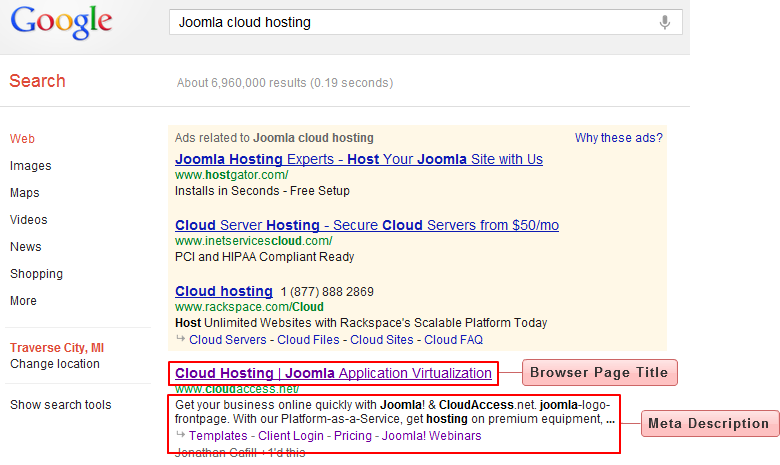Click www.rackspace.com/Cloud ad URL
Screen dimensions: 780x465
(x=249, y=307)
